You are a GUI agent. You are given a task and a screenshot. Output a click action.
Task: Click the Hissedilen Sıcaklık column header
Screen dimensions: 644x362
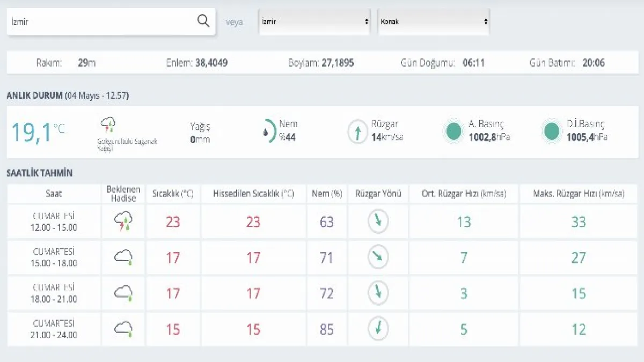[253, 194]
